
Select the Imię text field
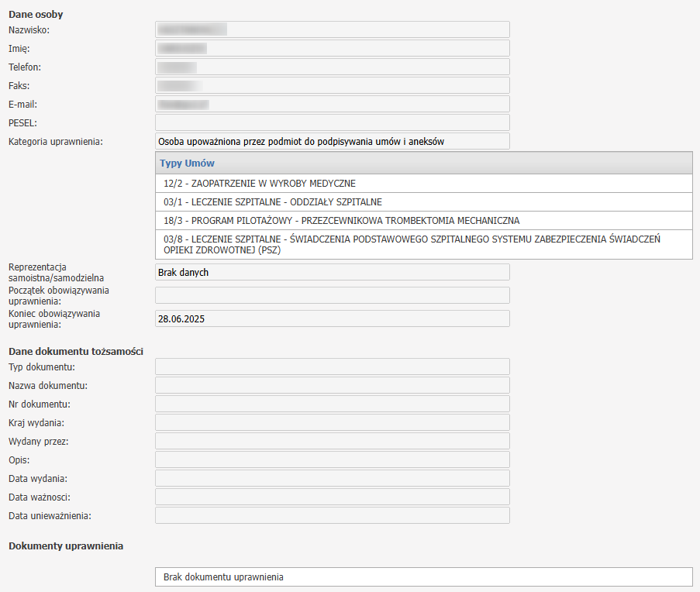pos(333,48)
